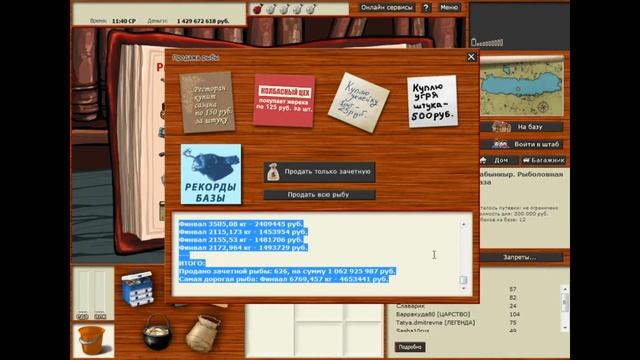The width and height of the screenshot is (640, 360).
Task: Click the line 'Финвал 2115,173 кг'
Action: pyautogui.click(x=243, y=232)
